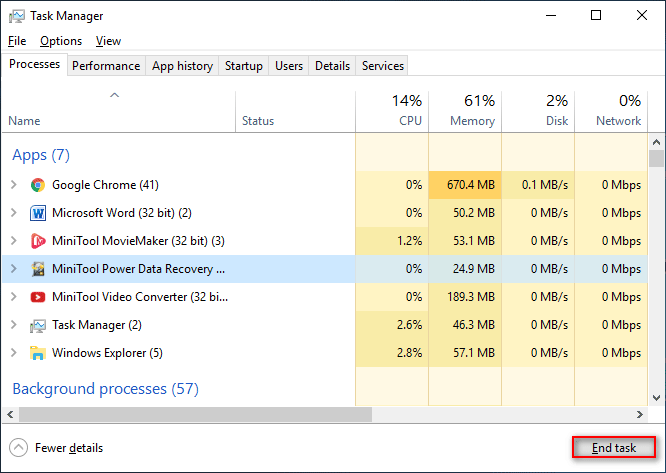Click the horizontal scrollbar left arrow
Screen dimensions: 666x473
(x=10, y=414)
